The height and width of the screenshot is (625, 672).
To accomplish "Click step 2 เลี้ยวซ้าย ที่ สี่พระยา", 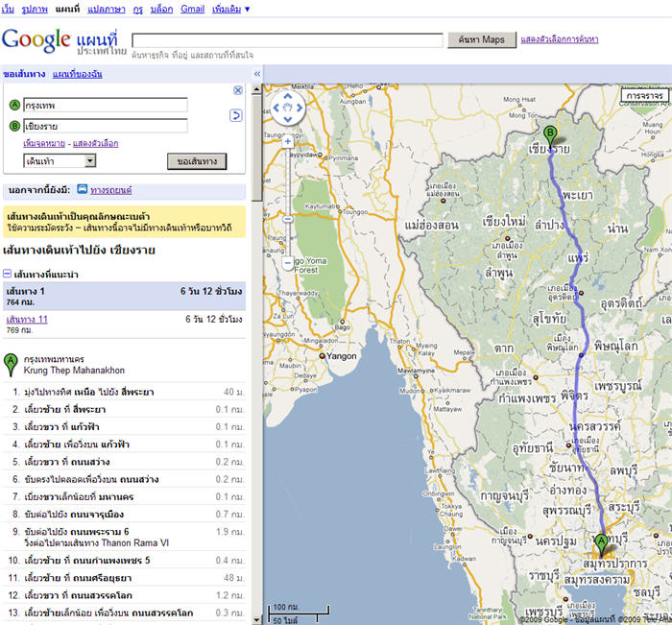I will 124,409.
